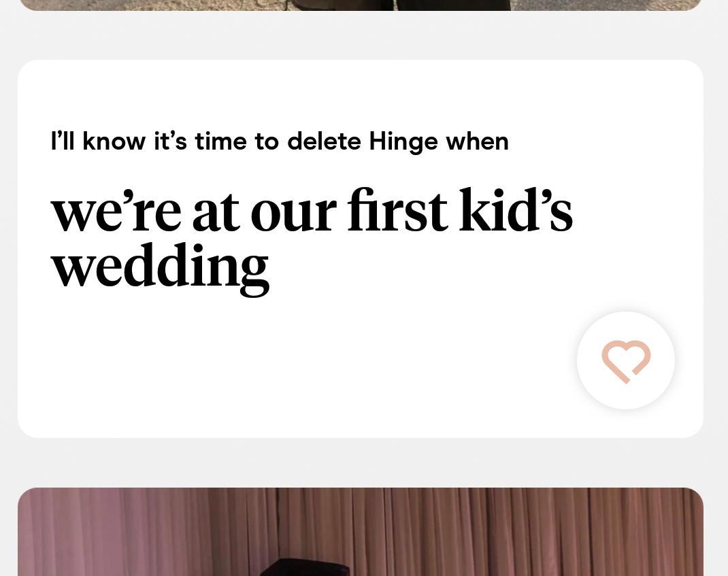Click the word "first" in the bold answer
Image resolution: width=728 pixels, height=576 pixels.
397,211
